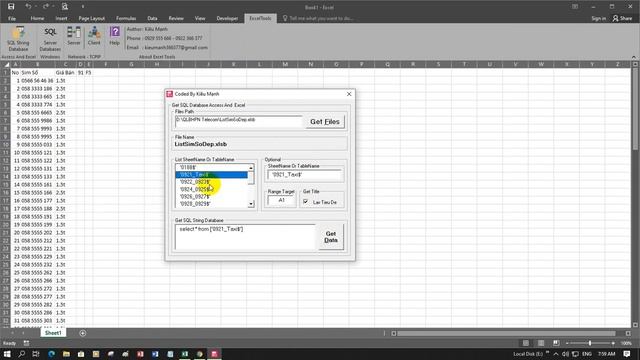
Task: Click the Files Path text field
Action: click(239, 121)
